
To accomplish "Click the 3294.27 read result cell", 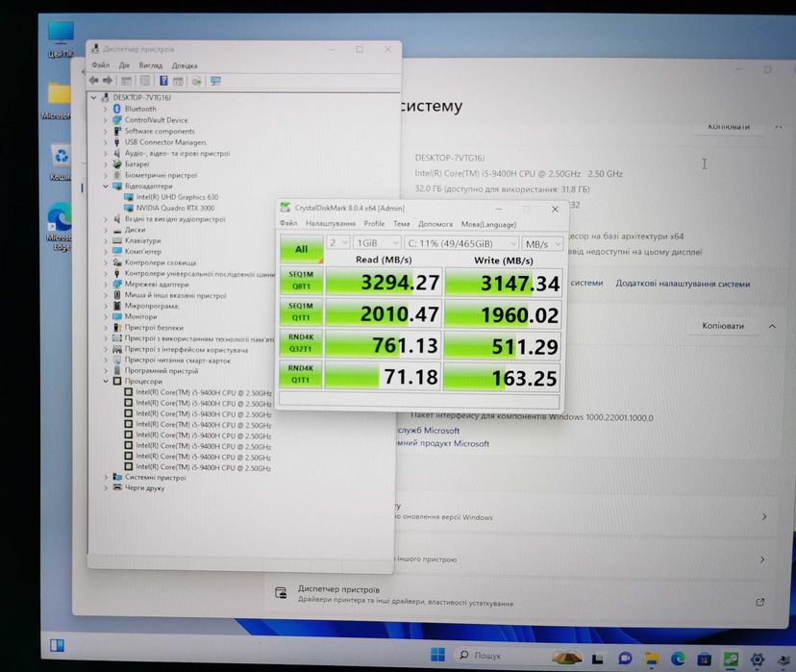I will tap(384, 282).
